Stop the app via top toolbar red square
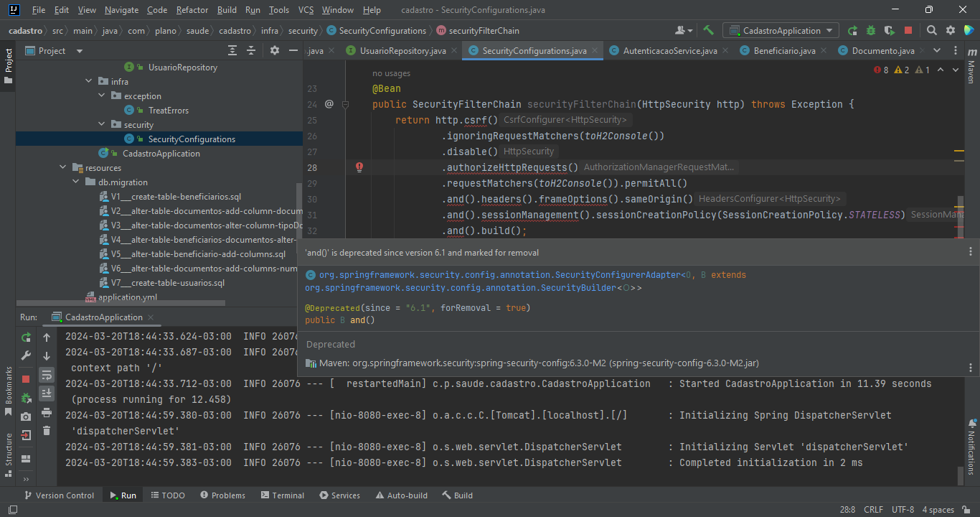 click(908, 30)
